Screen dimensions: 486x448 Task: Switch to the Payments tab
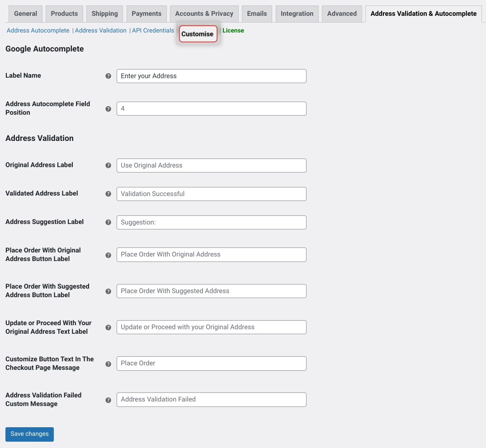146,14
